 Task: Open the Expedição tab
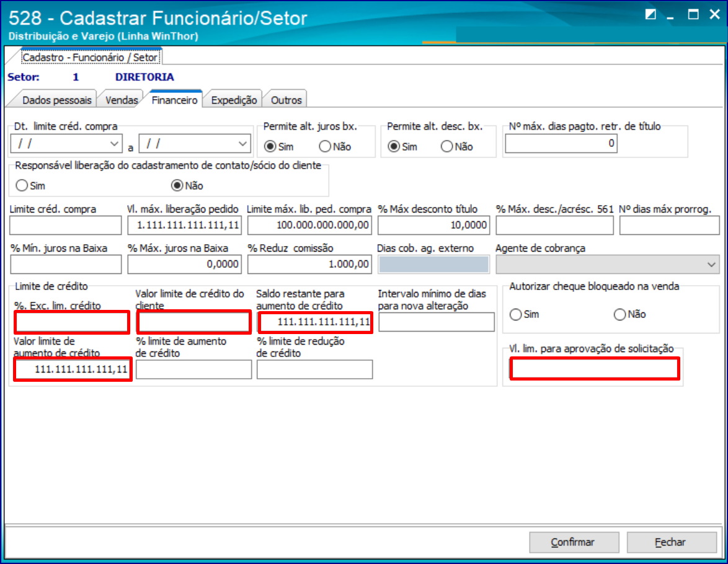point(234,100)
